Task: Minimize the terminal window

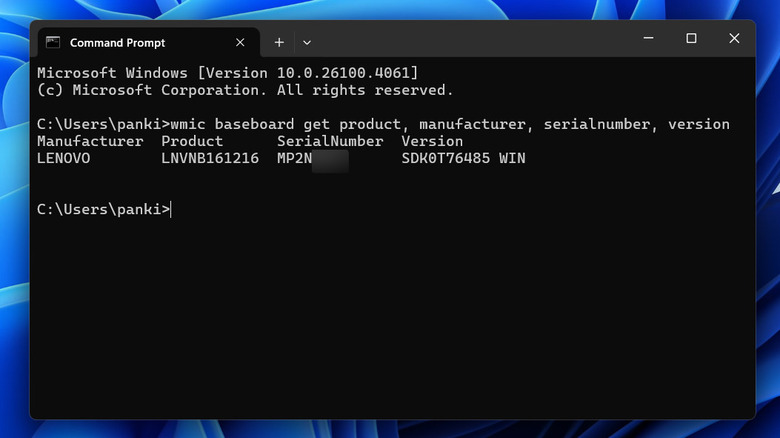Action: click(647, 39)
